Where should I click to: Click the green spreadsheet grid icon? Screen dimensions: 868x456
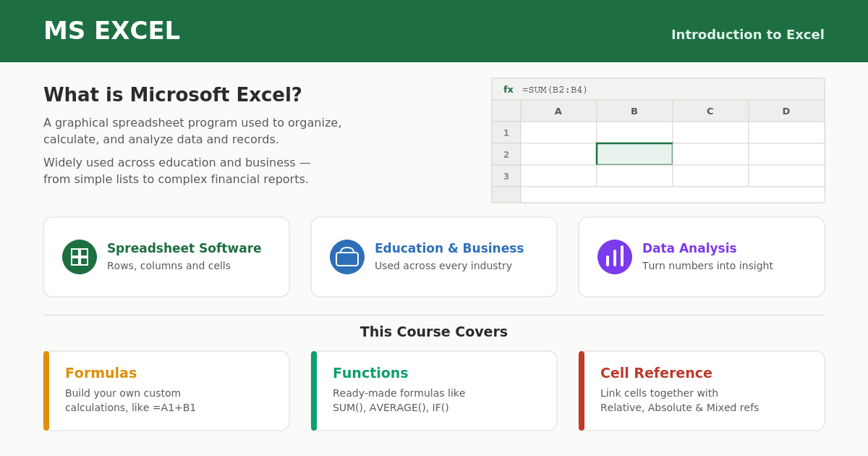[x=80, y=257]
